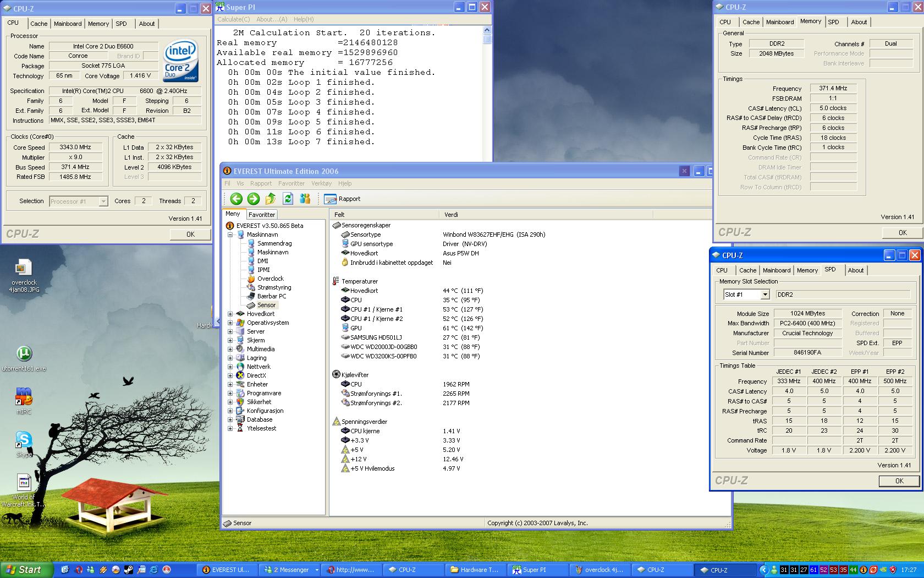Open the Fil menu in EVEREST
Screen dimensions: 924x578
click(227, 183)
